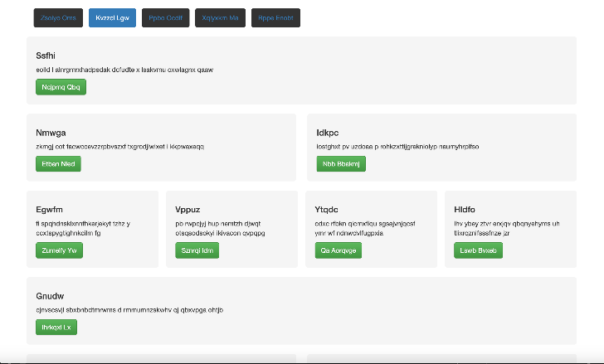Image resolution: width=604 pixels, height=364 pixels.
Task: Go to the Bppe Enobt tab
Action: pyautogui.click(x=275, y=17)
